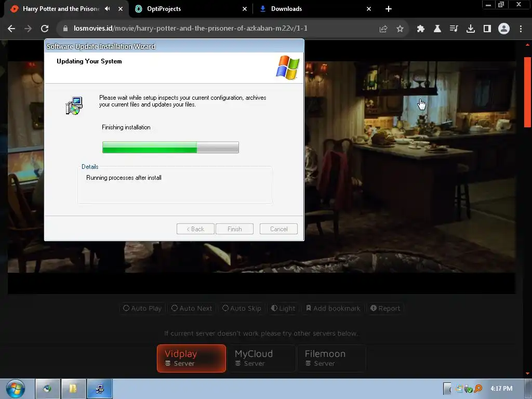Screen dimensions: 532x399
Task: Click the page vertical scrollbar thumb
Action: [528, 92]
